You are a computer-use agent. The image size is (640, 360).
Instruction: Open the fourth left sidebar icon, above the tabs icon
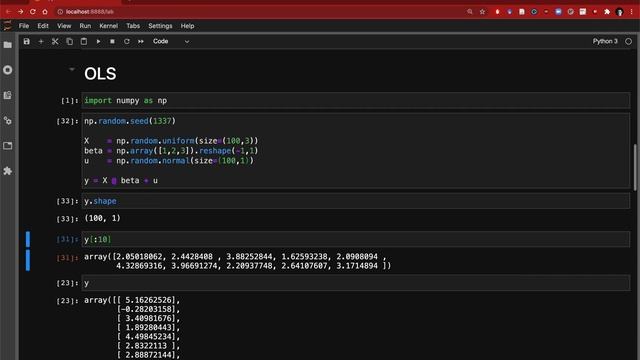8,120
